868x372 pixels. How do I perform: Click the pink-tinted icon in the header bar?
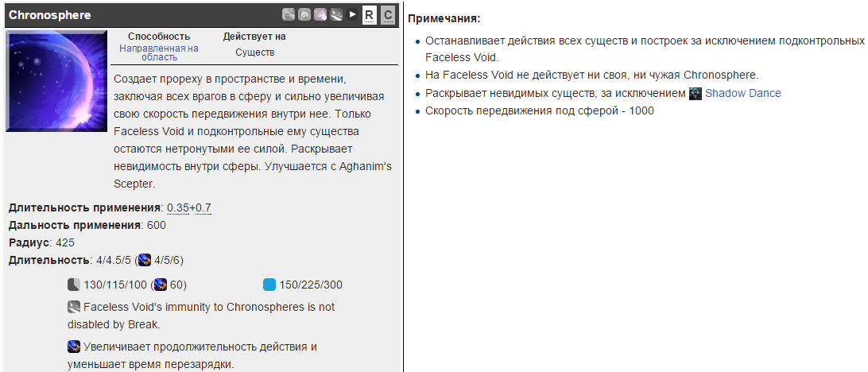tap(320, 14)
